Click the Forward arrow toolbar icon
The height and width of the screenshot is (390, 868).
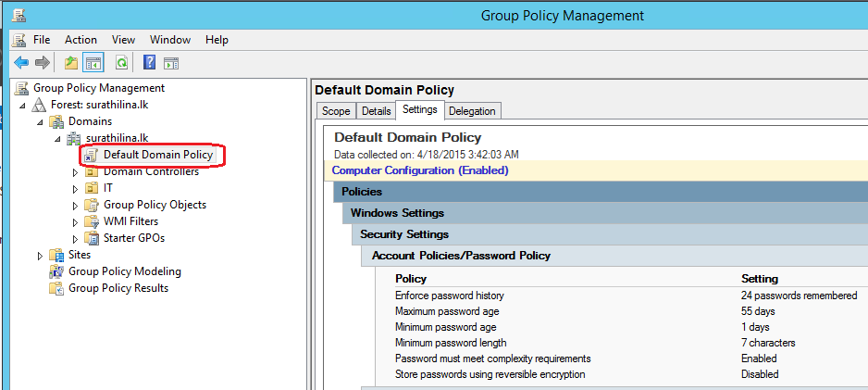click(43, 63)
